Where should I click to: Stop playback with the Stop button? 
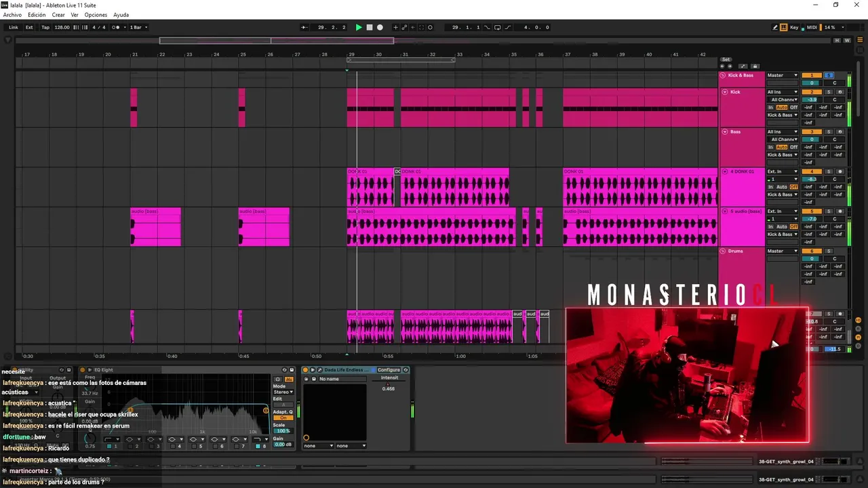[x=370, y=27]
